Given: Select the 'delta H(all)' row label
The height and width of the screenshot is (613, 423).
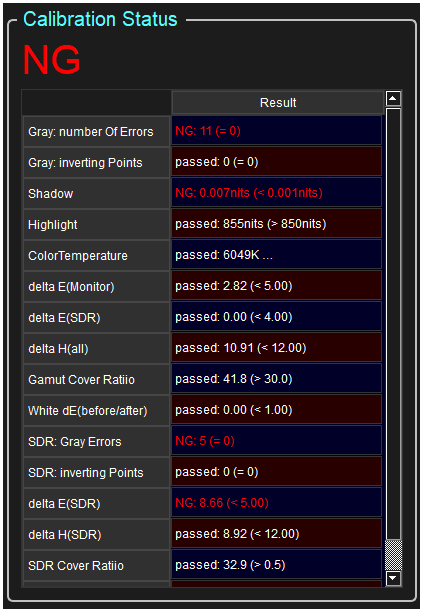Looking at the screenshot, I should (97, 349).
